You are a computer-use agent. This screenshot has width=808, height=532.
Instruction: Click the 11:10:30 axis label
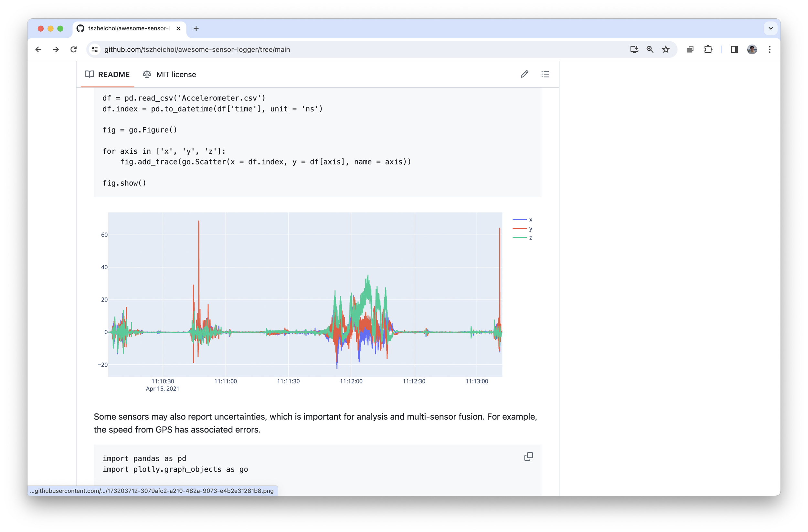coord(163,381)
